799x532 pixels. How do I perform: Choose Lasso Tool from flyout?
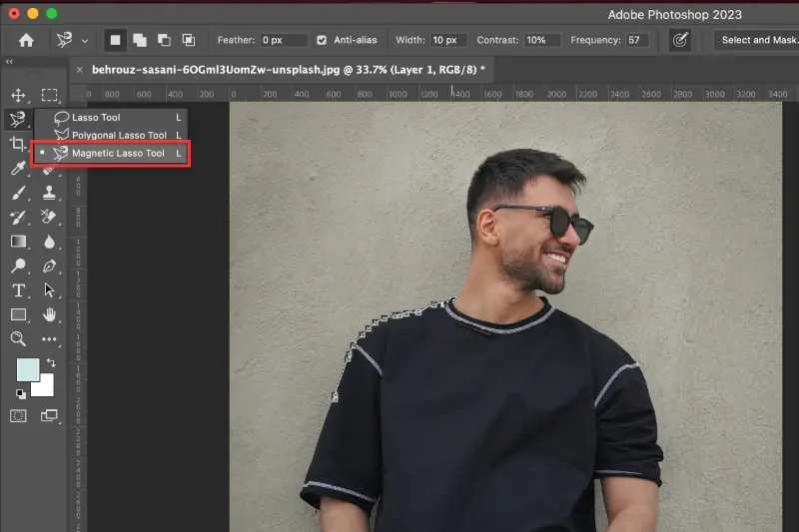[111, 117]
